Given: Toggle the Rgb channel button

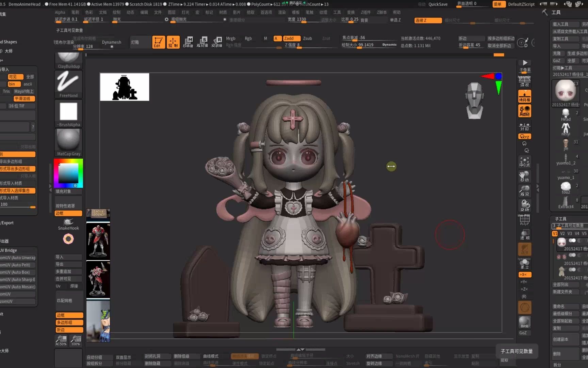Looking at the screenshot, I should tap(248, 39).
